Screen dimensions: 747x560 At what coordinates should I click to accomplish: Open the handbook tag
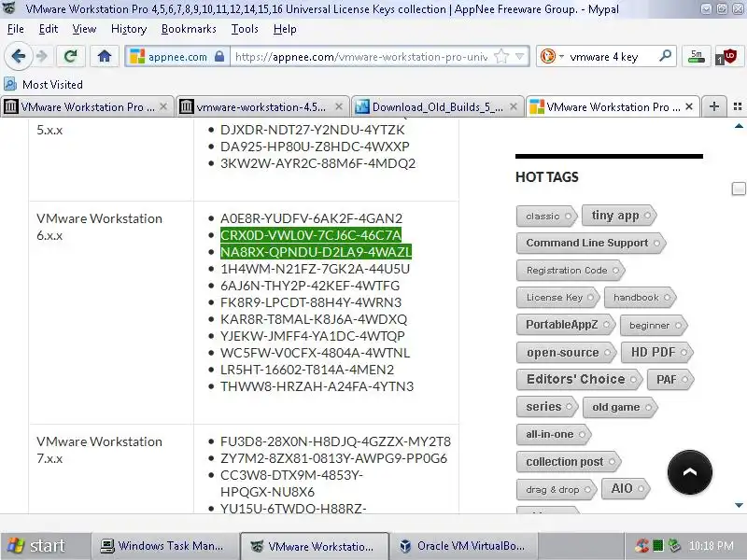[640, 298]
